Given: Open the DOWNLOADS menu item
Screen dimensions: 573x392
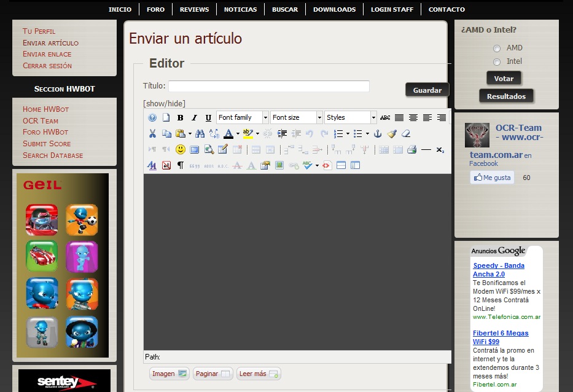Looking at the screenshot, I should pos(334,9).
